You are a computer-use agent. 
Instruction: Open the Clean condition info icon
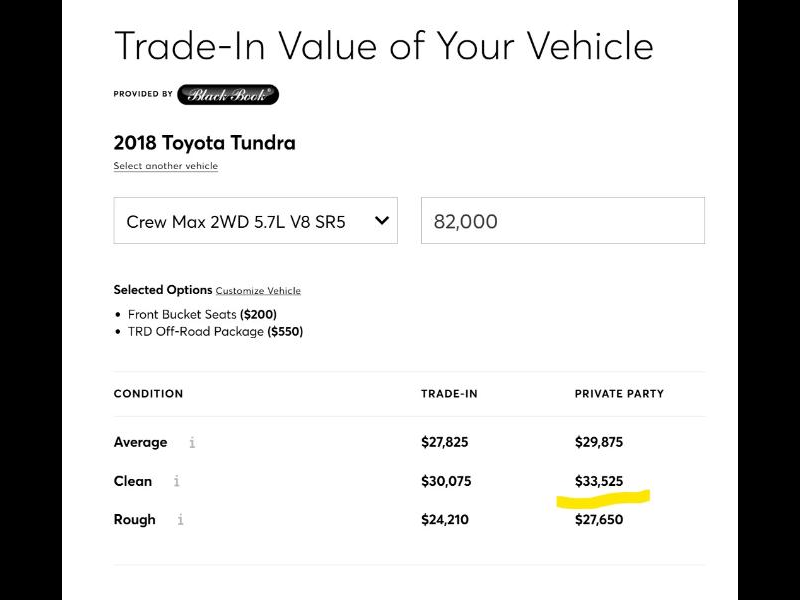[x=177, y=481]
